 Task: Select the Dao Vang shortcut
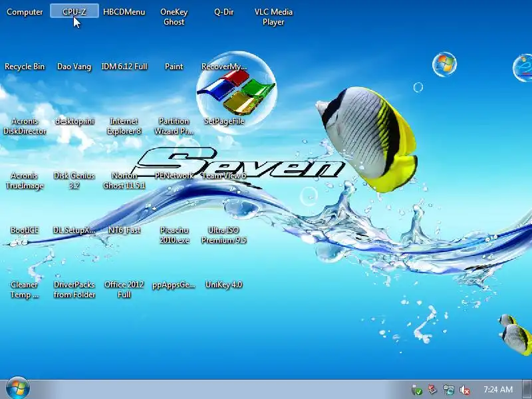click(x=74, y=66)
